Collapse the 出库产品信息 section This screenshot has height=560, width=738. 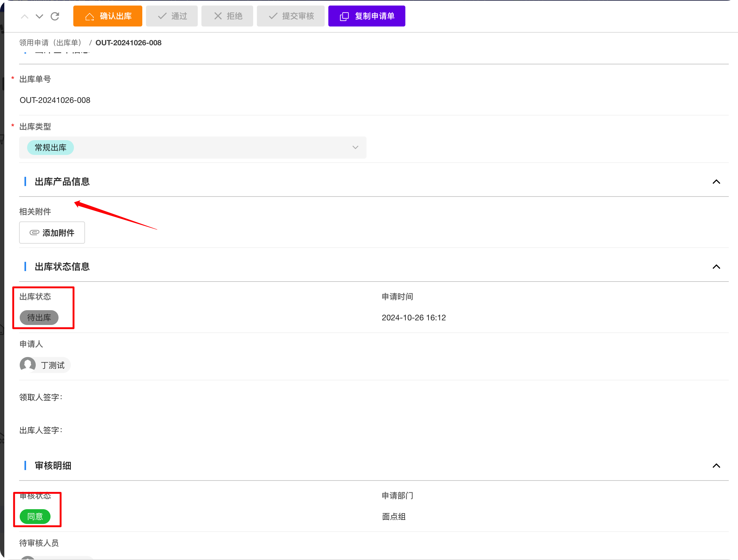pos(716,182)
